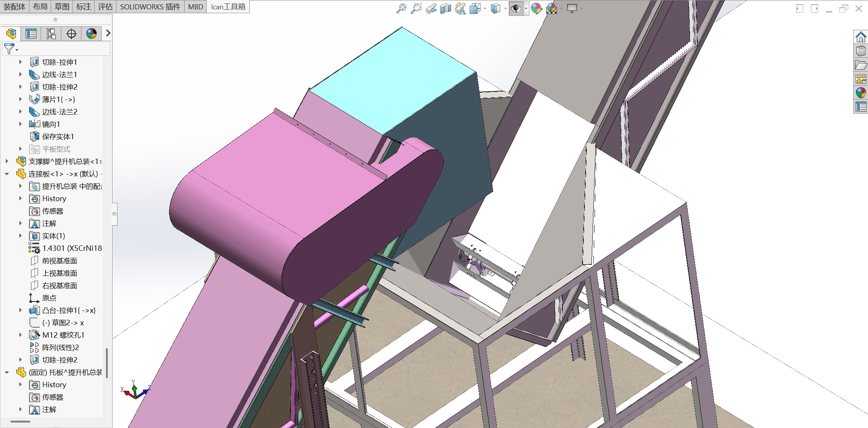Select the 实体(1) folder
The width and height of the screenshot is (868, 428).
[x=47, y=236]
